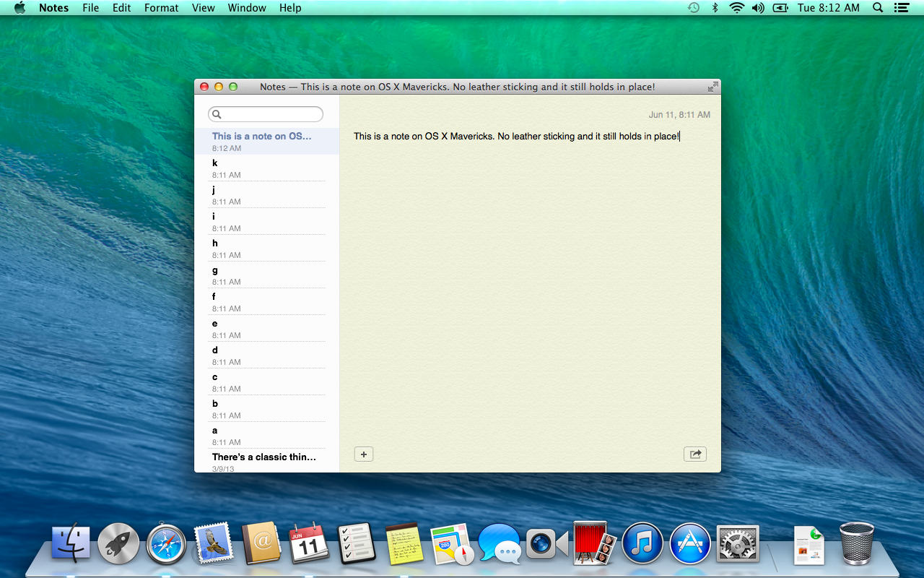924x578 pixels.
Task: Click the notes search field
Action: [x=266, y=114]
